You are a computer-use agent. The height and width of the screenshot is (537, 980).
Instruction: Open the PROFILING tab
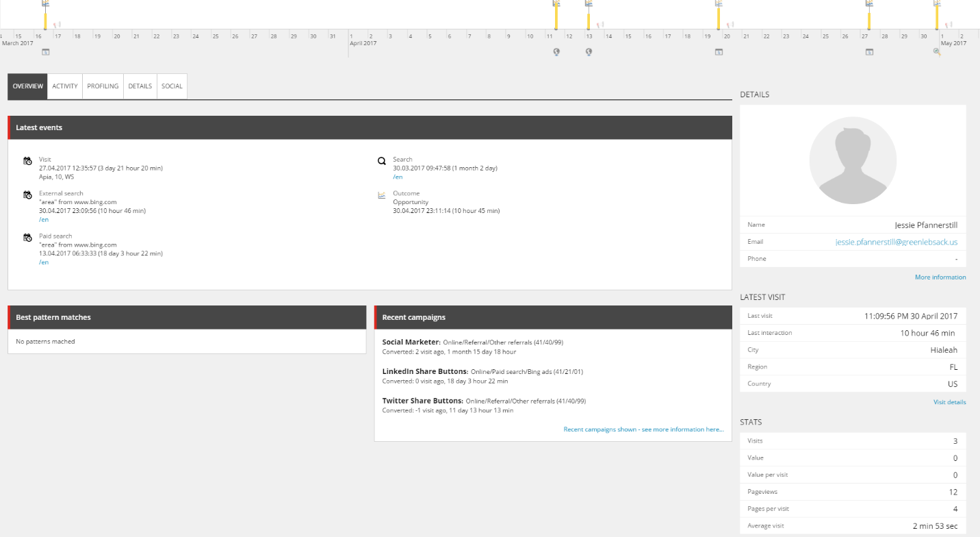(102, 86)
